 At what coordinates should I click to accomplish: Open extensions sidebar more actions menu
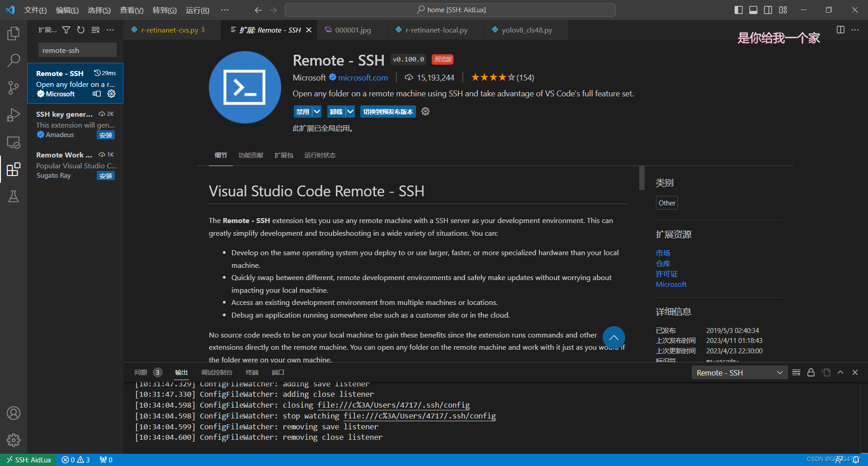pyautogui.click(x=110, y=30)
